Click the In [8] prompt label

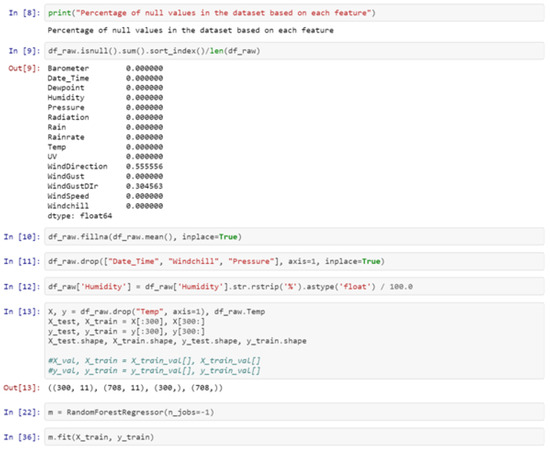pyautogui.click(x=24, y=13)
